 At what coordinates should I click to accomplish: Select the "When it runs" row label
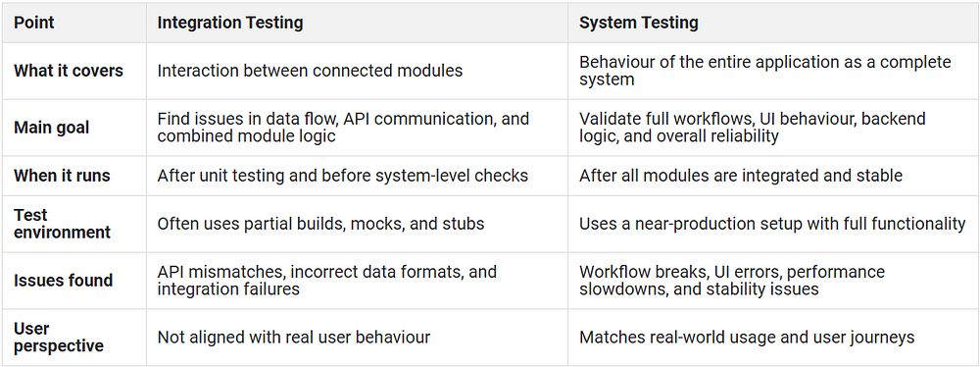pos(62,176)
